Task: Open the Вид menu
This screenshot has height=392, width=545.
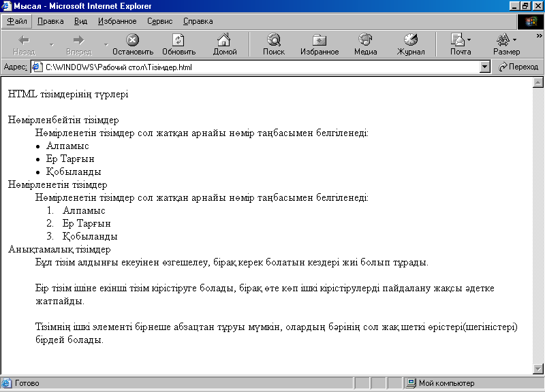Action: pos(80,21)
